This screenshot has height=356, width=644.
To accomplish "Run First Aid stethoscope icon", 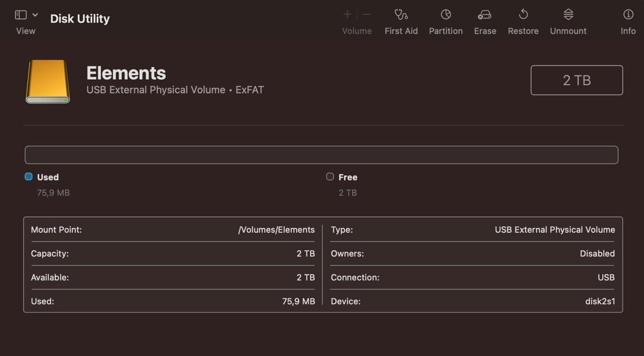I will (401, 14).
